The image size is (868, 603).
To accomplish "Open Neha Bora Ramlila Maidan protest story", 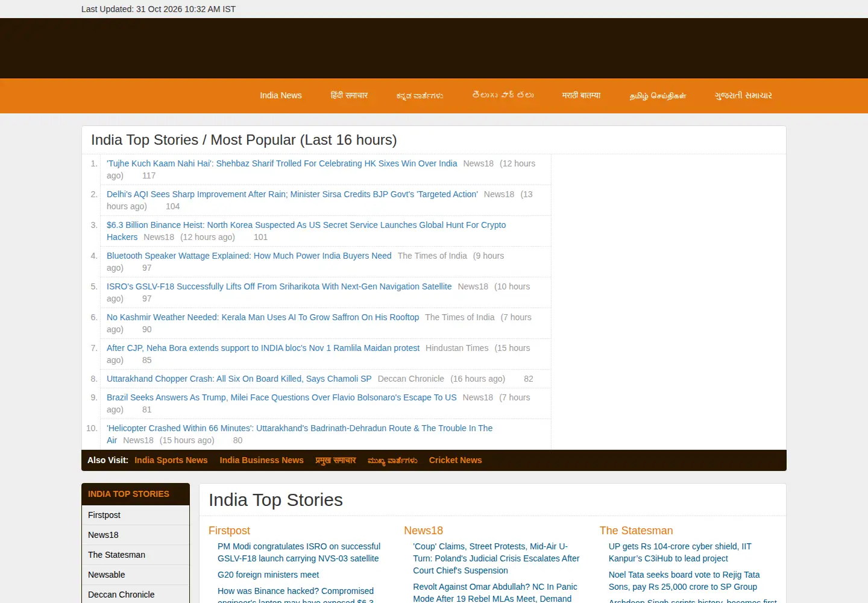I will point(263,348).
